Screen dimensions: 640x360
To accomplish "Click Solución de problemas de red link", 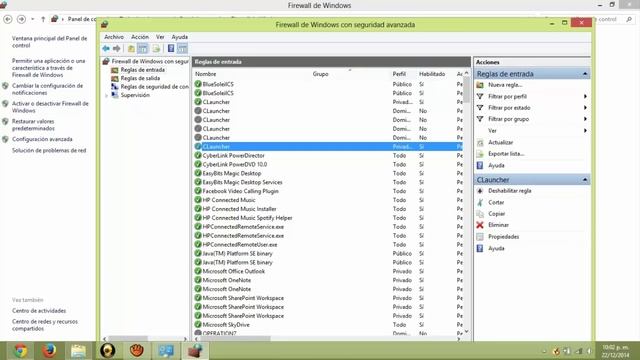I will pos(49,150).
